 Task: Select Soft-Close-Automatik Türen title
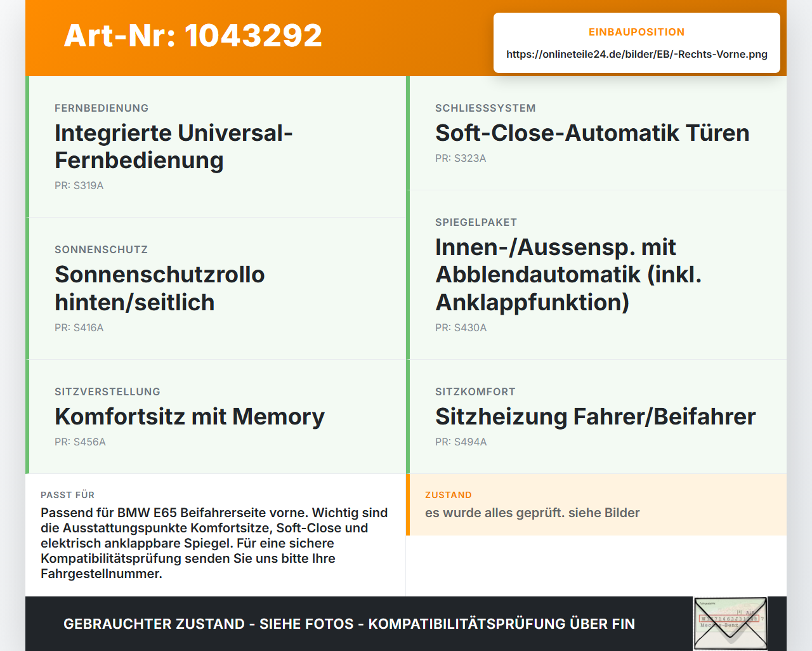point(593,133)
